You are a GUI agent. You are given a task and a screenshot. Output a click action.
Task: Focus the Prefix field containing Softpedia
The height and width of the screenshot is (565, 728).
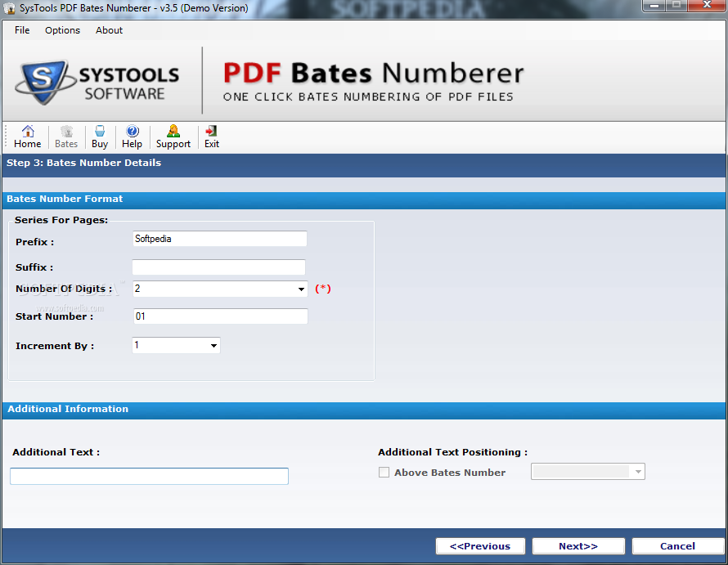pos(219,239)
